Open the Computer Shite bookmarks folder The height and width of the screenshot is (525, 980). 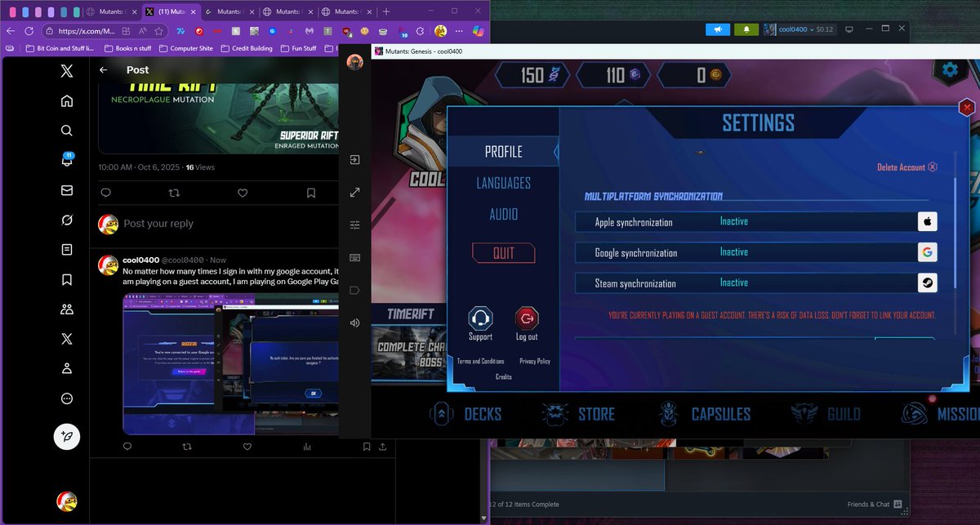(185, 48)
